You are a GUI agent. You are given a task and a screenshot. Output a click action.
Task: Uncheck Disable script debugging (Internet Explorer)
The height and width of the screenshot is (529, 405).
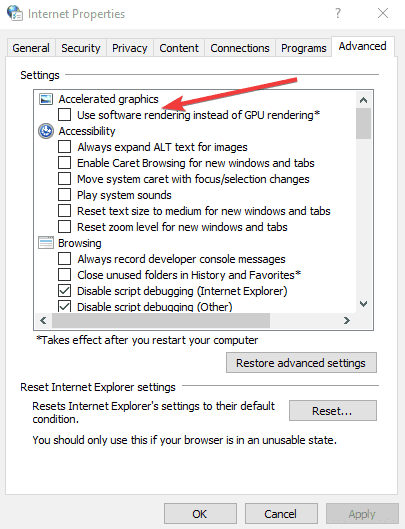[x=64, y=291]
